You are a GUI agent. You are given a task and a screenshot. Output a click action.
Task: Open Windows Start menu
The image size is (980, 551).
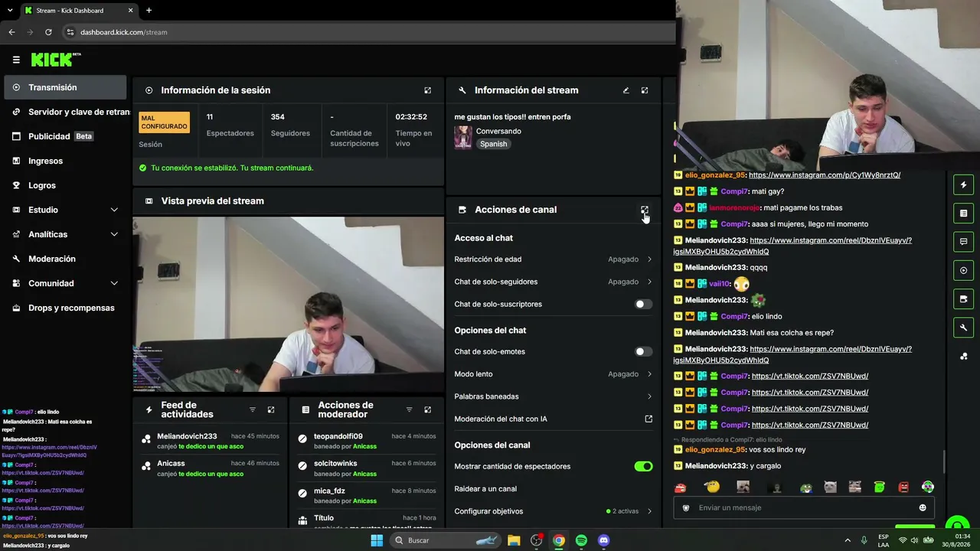click(377, 540)
